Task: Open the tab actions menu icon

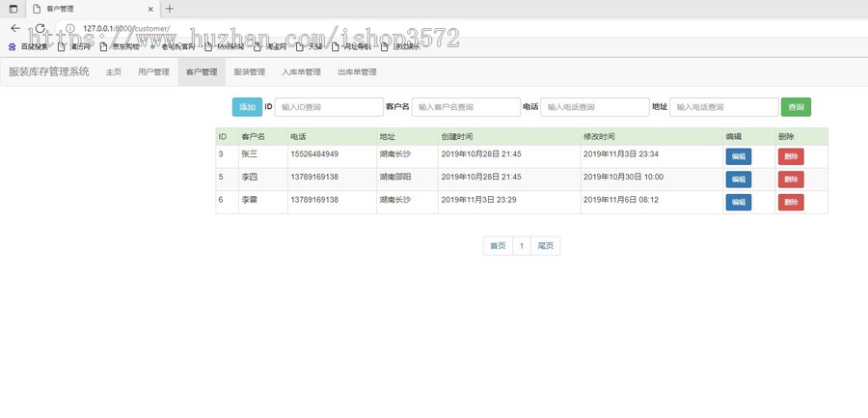Action: click(x=14, y=9)
